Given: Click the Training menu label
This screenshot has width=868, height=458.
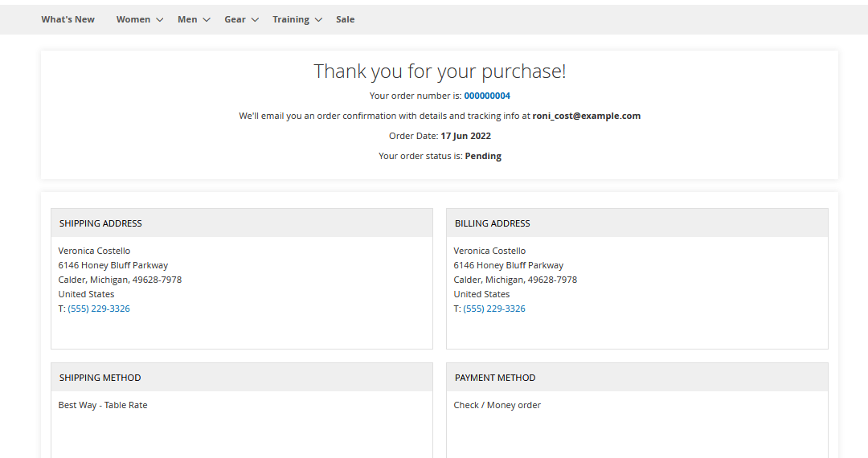Looking at the screenshot, I should pos(290,19).
